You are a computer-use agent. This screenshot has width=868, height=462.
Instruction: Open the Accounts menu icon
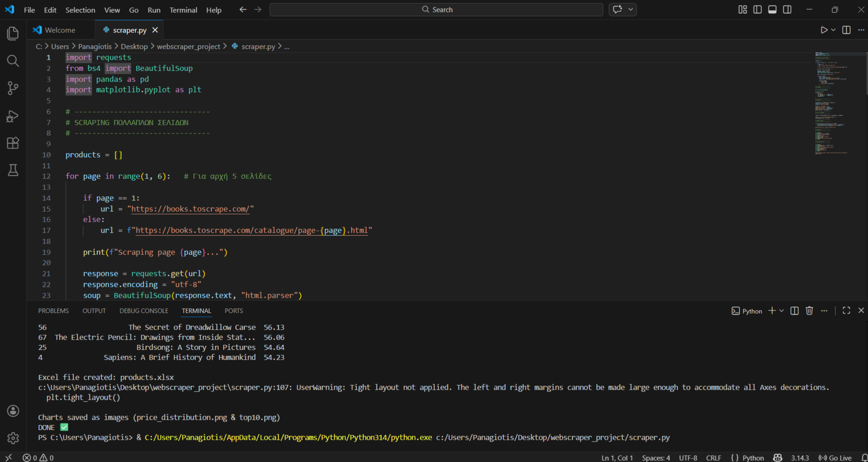pos(13,411)
